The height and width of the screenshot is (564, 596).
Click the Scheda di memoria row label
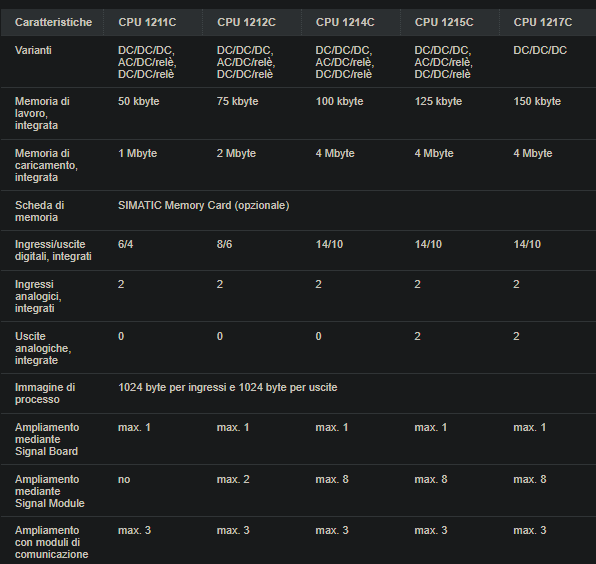[40, 211]
